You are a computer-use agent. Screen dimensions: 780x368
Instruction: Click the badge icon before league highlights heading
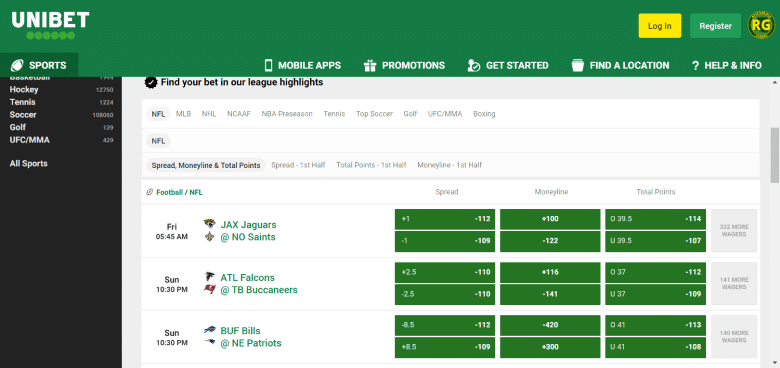(x=151, y=82)
